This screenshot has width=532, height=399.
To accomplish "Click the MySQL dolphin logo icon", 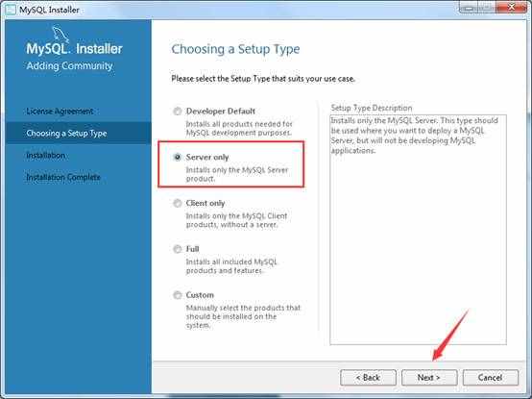I will 60,34.
